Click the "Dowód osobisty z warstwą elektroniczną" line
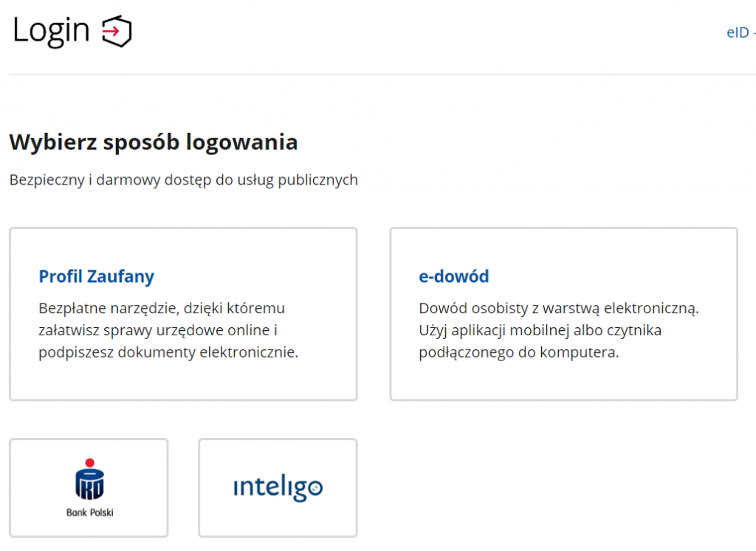The height and width of the screenshot is (551, 756). pyautogui.click(x=558, y=308)
